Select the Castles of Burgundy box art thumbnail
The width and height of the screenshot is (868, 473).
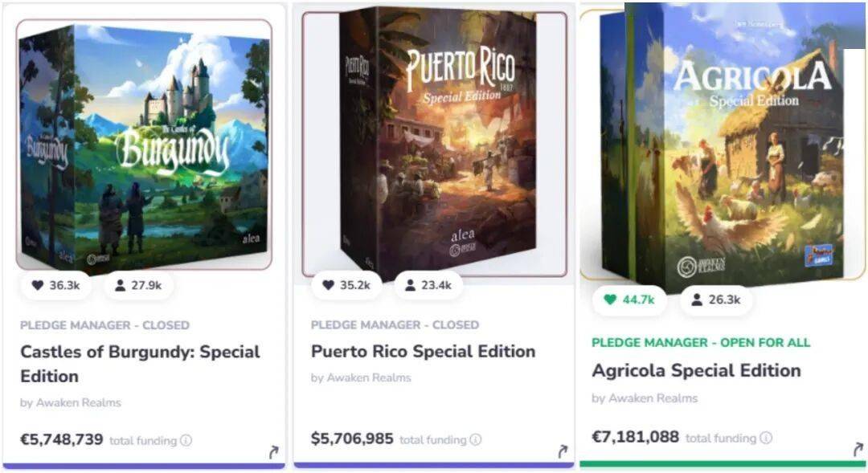(x=145, y=146)
